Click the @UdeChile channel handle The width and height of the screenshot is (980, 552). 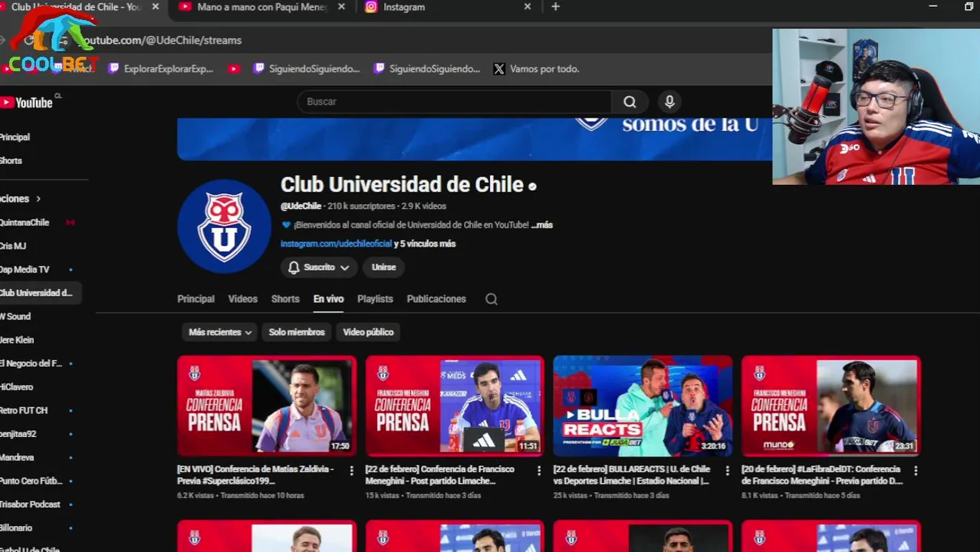point(301,206)
